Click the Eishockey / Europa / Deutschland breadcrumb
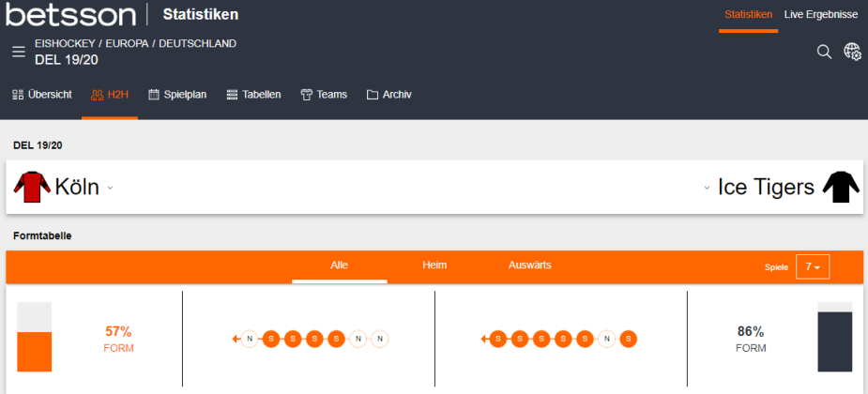The height and width of the screenshot is (394, 868). (136, 43)
